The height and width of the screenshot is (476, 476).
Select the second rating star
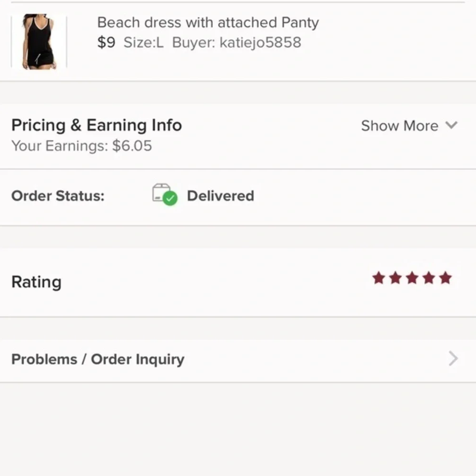[x=396, y=278]
